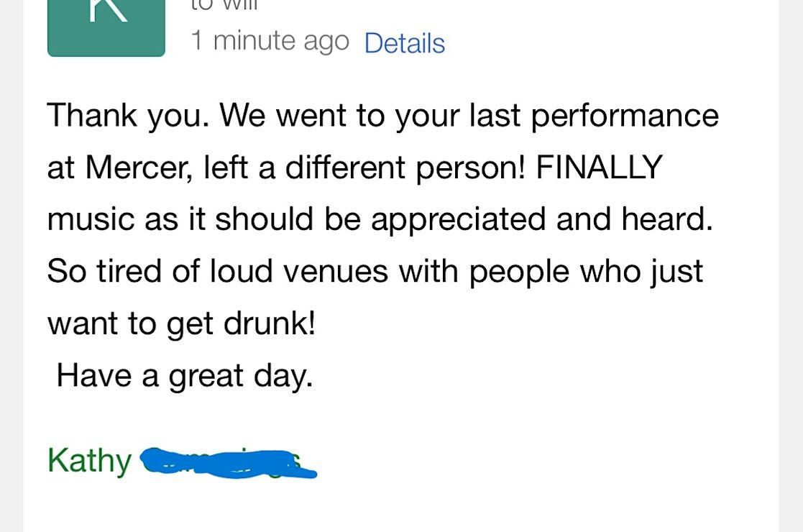Tap the 'to Will' recipient line
This screenshot has height=532, width=803.
tap(224, 5)
